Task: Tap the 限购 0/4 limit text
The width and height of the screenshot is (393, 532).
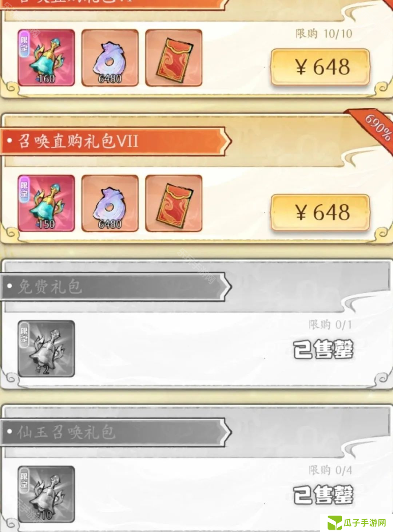Action: pos(330,470)
